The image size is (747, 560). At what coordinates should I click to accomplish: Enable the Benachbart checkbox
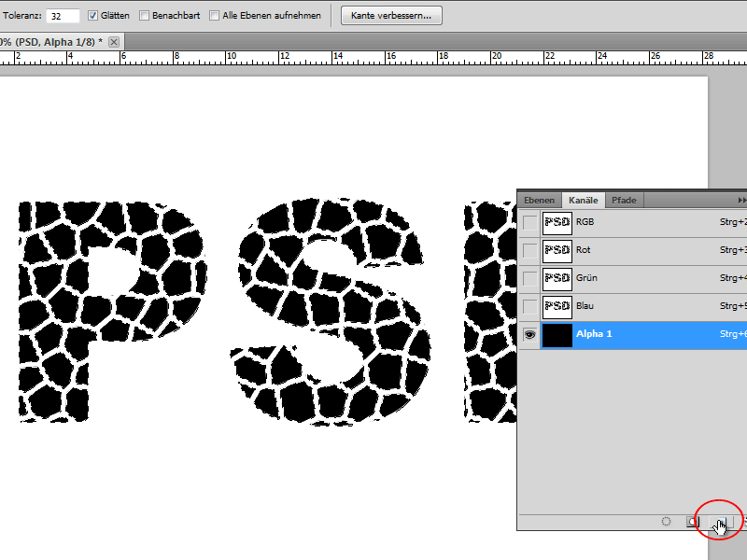point(144,16)
